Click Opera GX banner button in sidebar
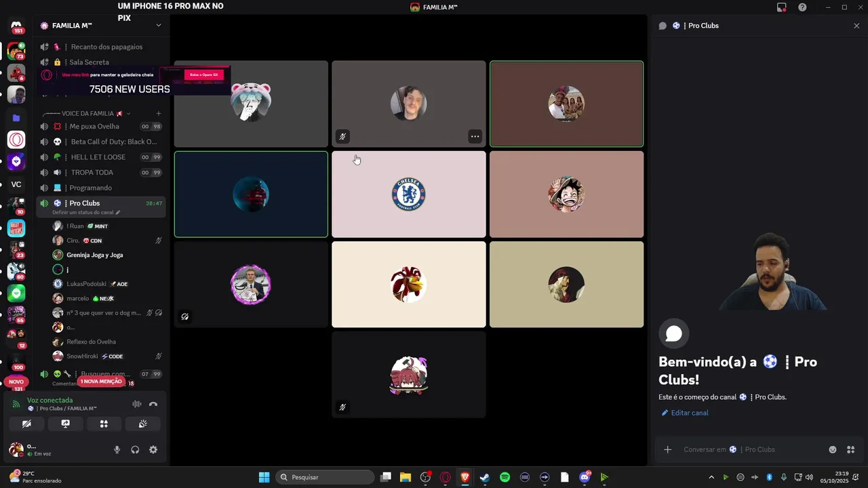Image resolution: width=868 pixels, height=488 pixels. [203, 75]
